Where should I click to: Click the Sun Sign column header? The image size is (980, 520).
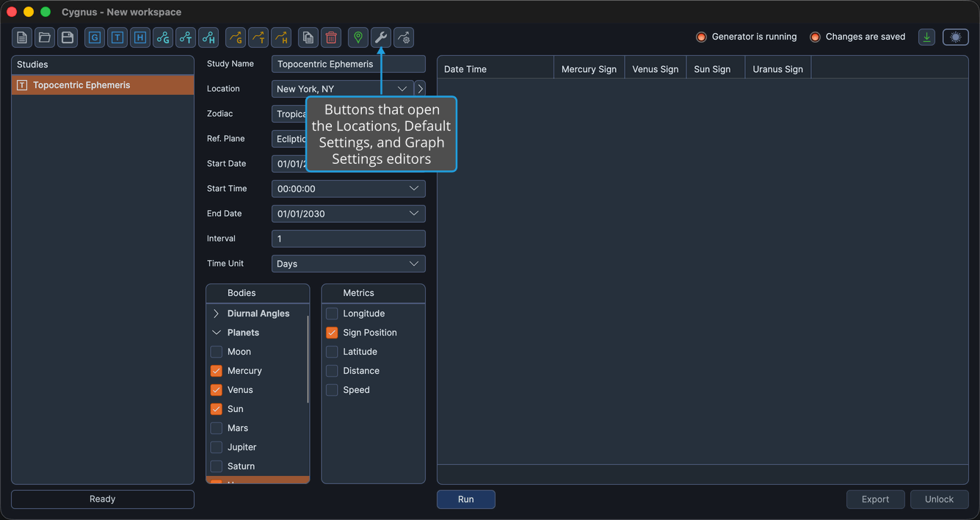point(716,69)
